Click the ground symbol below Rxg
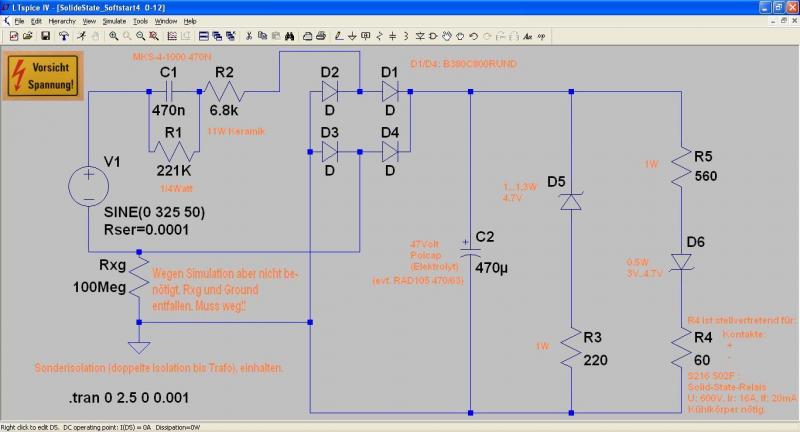The height and width of the screenshot is (432, 800). click(139, 347)
